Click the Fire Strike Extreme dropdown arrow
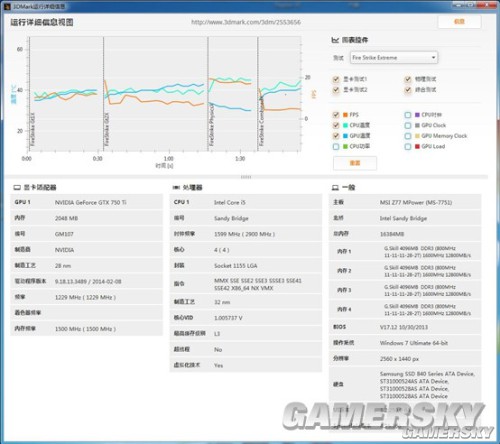Image resolution: width=500 pixels, height=444 pixels. click(x=433, y=58)
